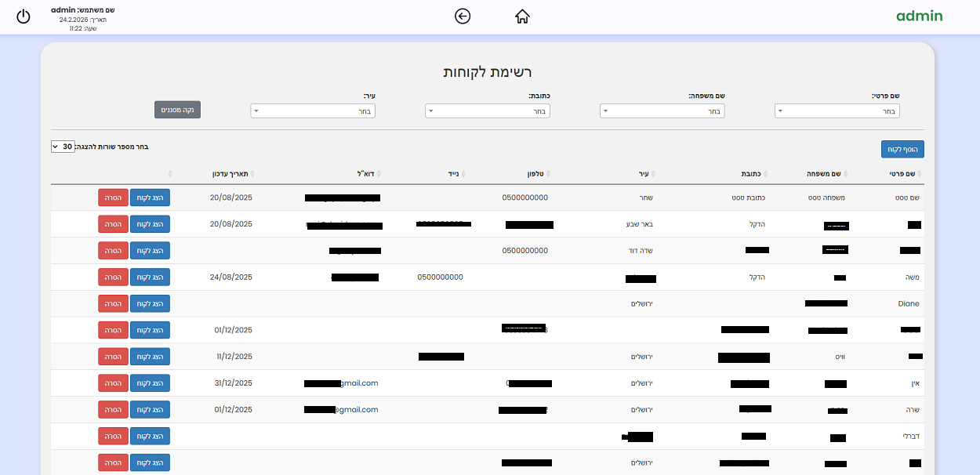
Task: Open the שם פרטי filter dropdown
Action: [837, 111]
